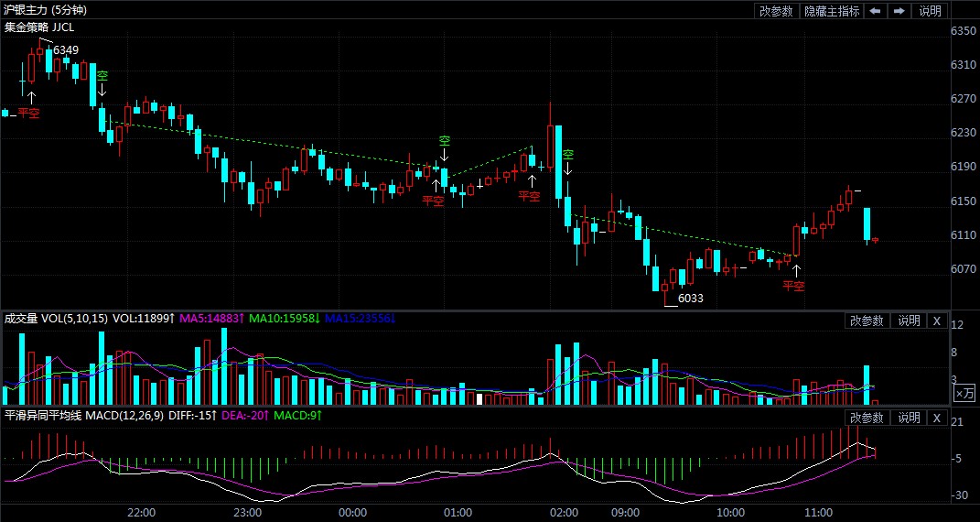Toggle 隐藏主指标 to hide main indicator
Image resolution: width=980 pixels, height=522 pixels.
tap(832, 11)
